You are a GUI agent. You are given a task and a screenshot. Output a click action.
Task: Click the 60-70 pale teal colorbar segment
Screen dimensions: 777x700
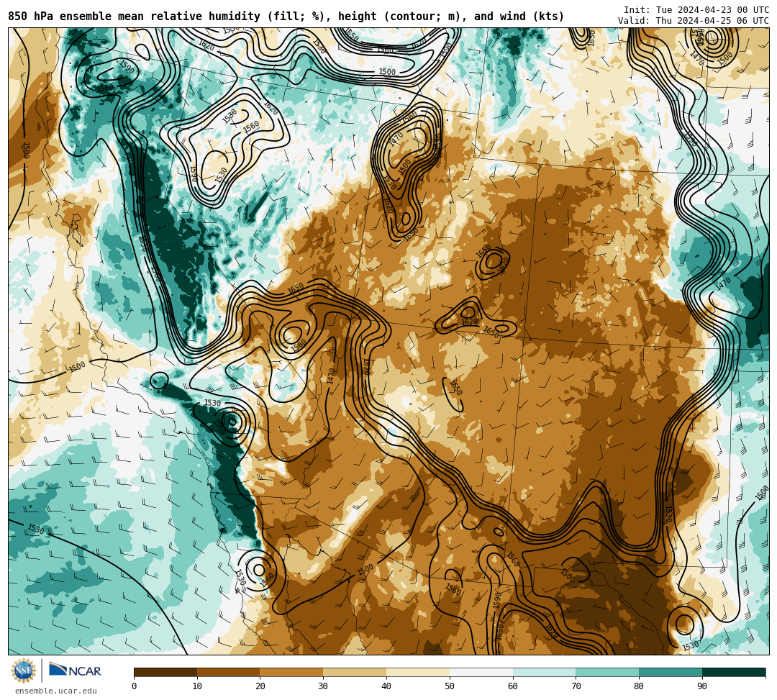point(545,673)
